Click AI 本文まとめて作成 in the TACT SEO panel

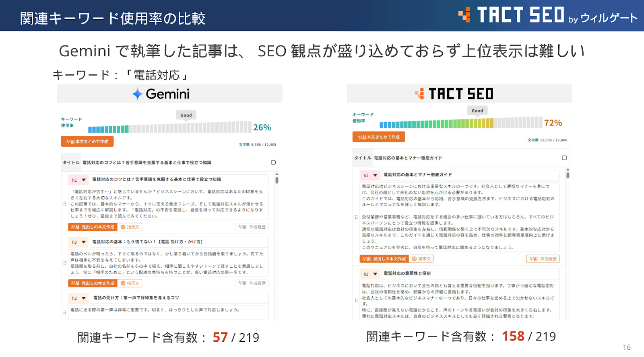coord(379,137)
